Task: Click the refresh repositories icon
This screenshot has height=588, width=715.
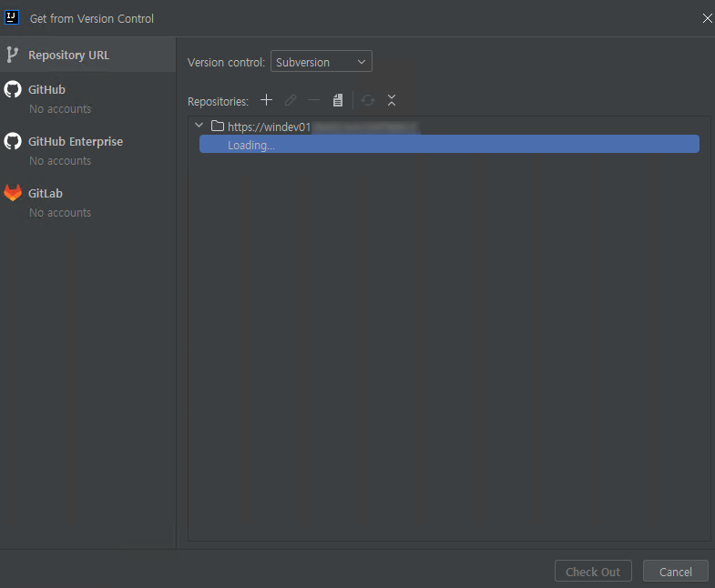Action: (x=368, y=100)
